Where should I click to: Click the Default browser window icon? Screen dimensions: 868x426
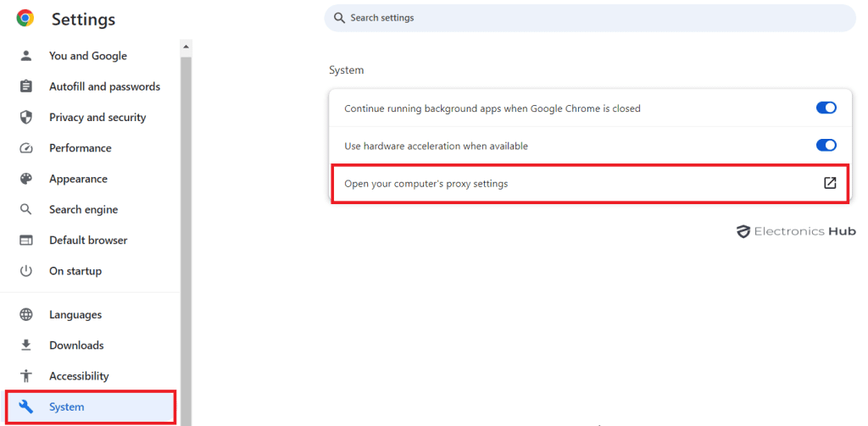tap(26, 241)
